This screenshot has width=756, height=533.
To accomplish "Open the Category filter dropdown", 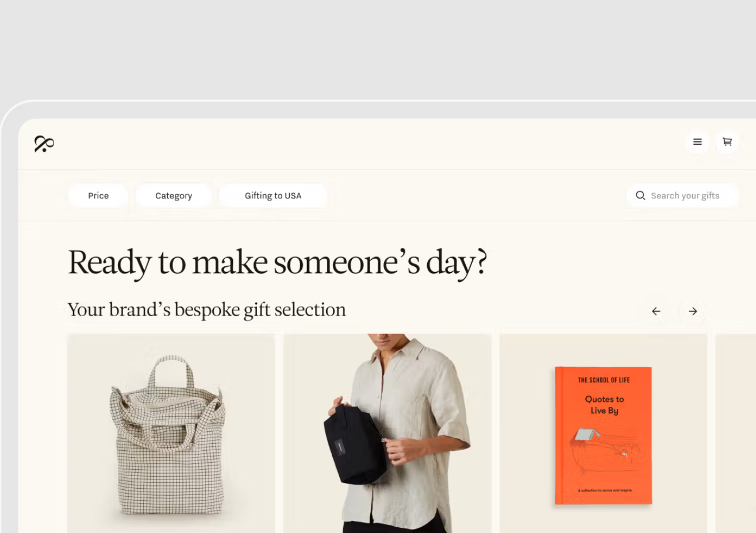I will pos(174,195).
